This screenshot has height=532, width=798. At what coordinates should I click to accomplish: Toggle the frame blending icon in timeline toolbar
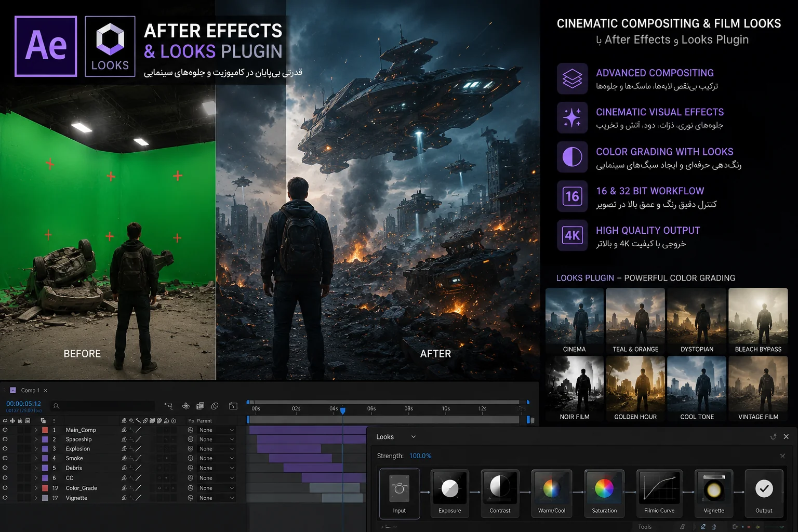200,406
